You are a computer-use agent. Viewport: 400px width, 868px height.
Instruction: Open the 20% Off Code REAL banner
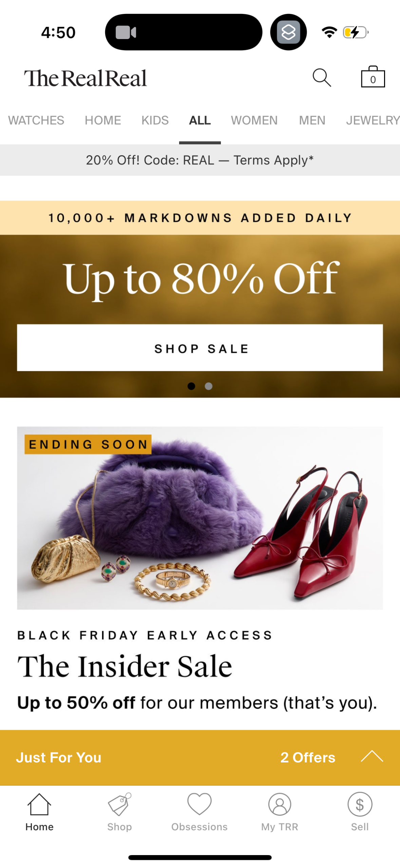[x=200, y=160]
